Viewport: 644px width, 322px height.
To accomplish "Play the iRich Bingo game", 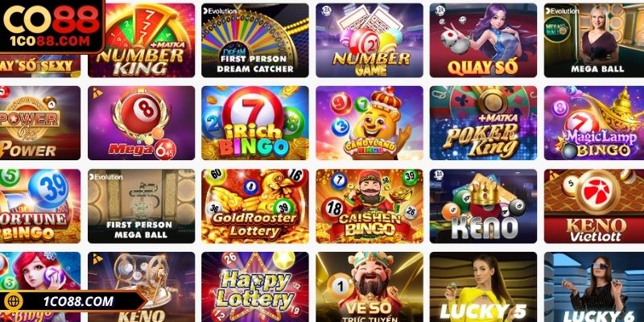I will pos(254,123).
